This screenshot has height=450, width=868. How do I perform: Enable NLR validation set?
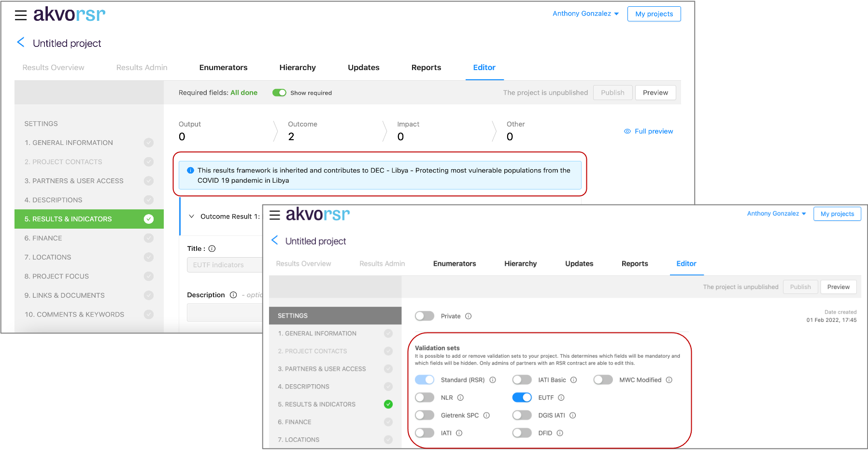[x=425, y=397]
